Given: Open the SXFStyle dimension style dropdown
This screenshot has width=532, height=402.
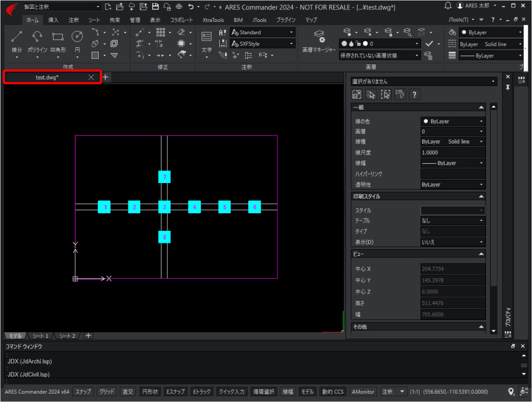Looking at the screenshot, I should pyautogui.click(x=262, y=44).
